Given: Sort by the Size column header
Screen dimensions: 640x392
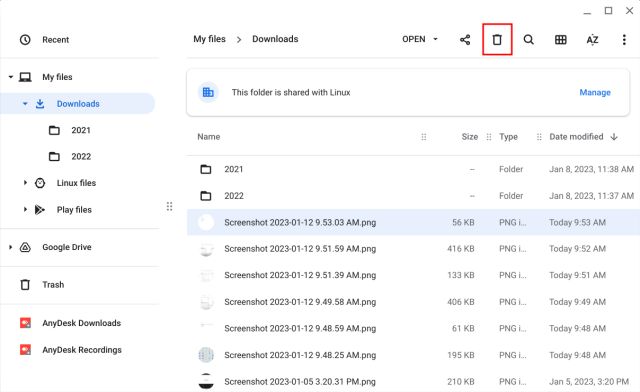Looking at the screenshot, I should click(x=469, y=137).
